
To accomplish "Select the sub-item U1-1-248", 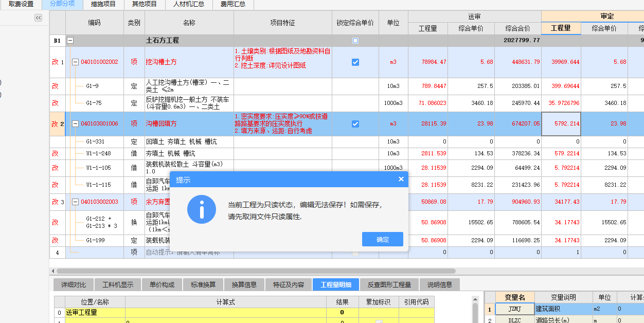I will 98,153.
